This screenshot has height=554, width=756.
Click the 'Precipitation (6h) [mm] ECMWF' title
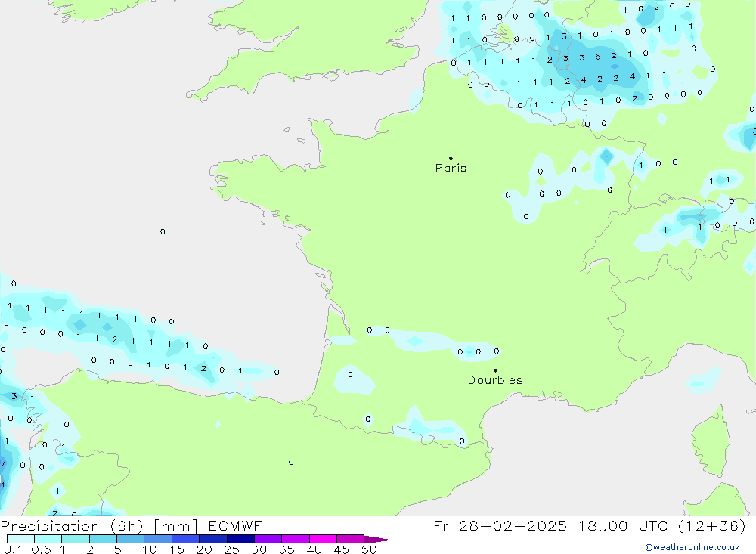pyautogui.click(x=131, y=525)
